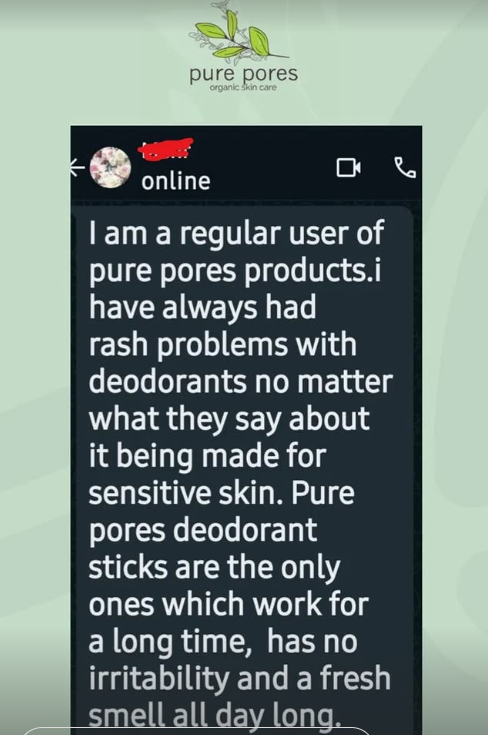Click the line 'smell all day long.'
The image size is (488, 735).
click(x=213, y=716)
